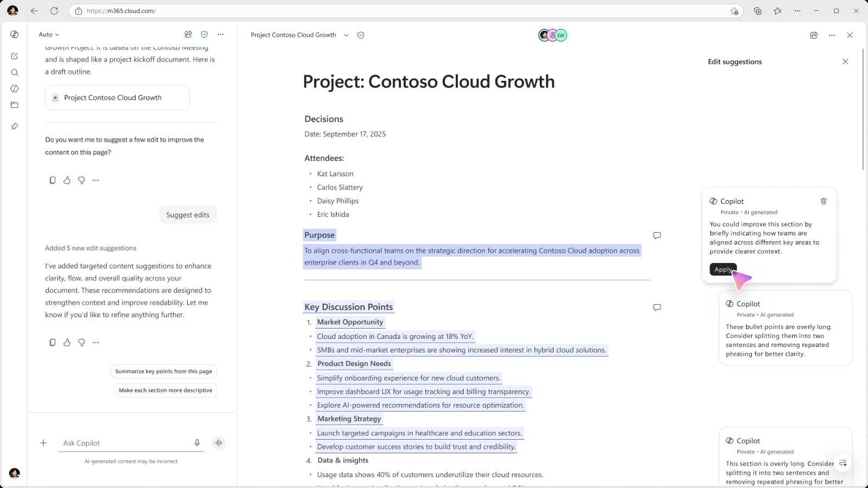Start a new chat from sidebar compose icon
The image size is (868, 488).
click(x=15, y=56)
